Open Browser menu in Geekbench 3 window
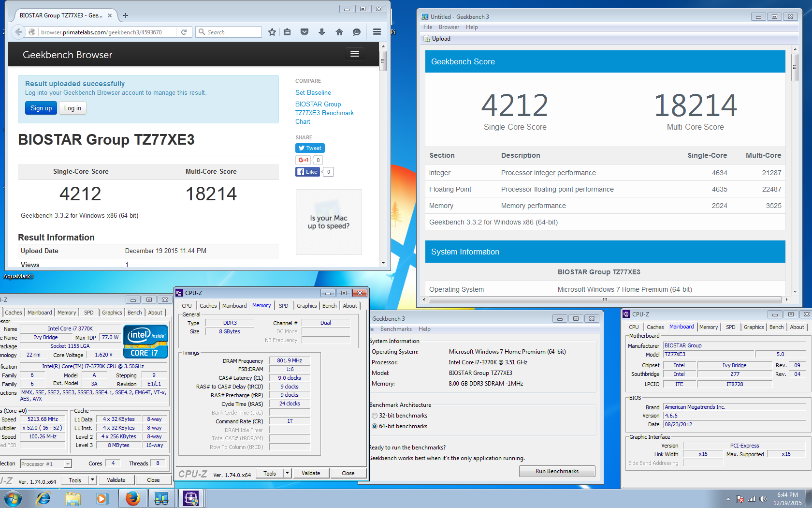The height and width of the screenshot is (508, 812). [x=449, y=27]
